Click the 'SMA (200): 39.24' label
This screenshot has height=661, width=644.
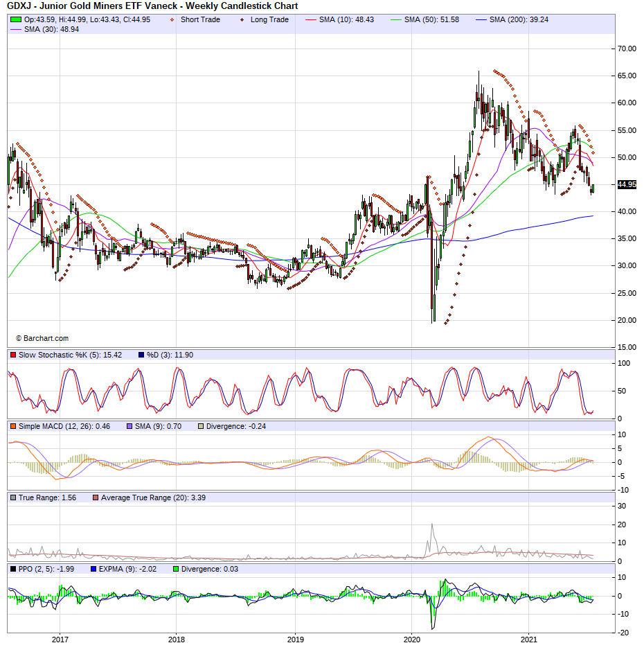pyautogui.click(x=519, y=20)
